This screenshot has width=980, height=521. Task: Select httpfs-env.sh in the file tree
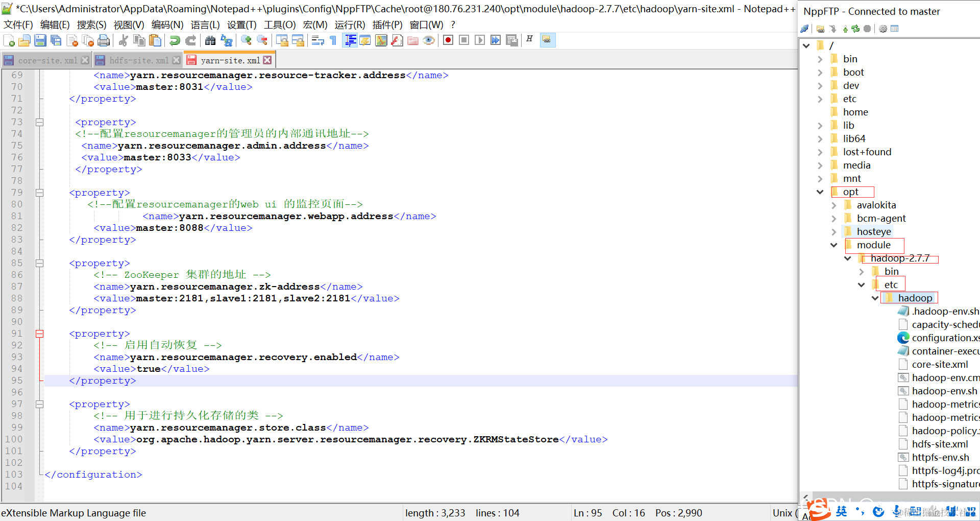[x=940, y=457]
